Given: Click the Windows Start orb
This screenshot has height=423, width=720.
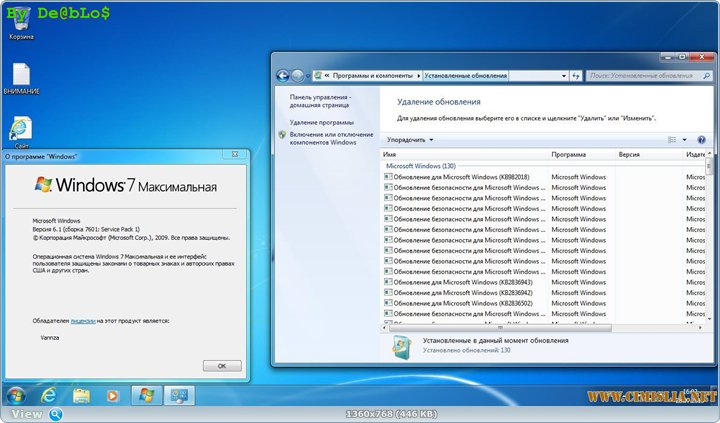Looking at the screenshot, I should [16, 395].
